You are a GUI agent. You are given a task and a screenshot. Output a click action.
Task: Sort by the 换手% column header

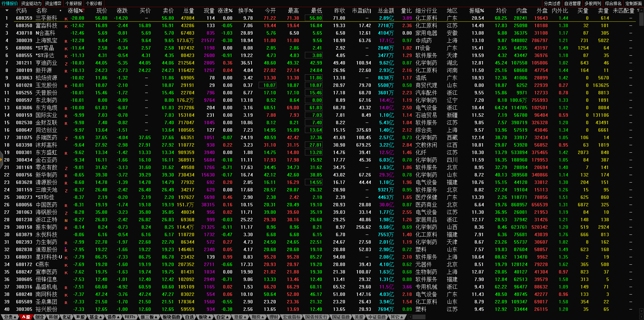click(245, 11)
